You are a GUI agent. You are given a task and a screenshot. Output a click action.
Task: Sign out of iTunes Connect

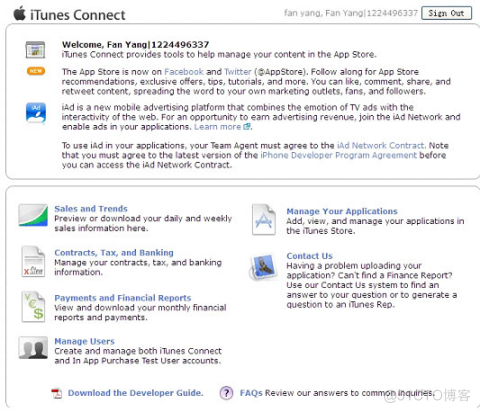446,13
